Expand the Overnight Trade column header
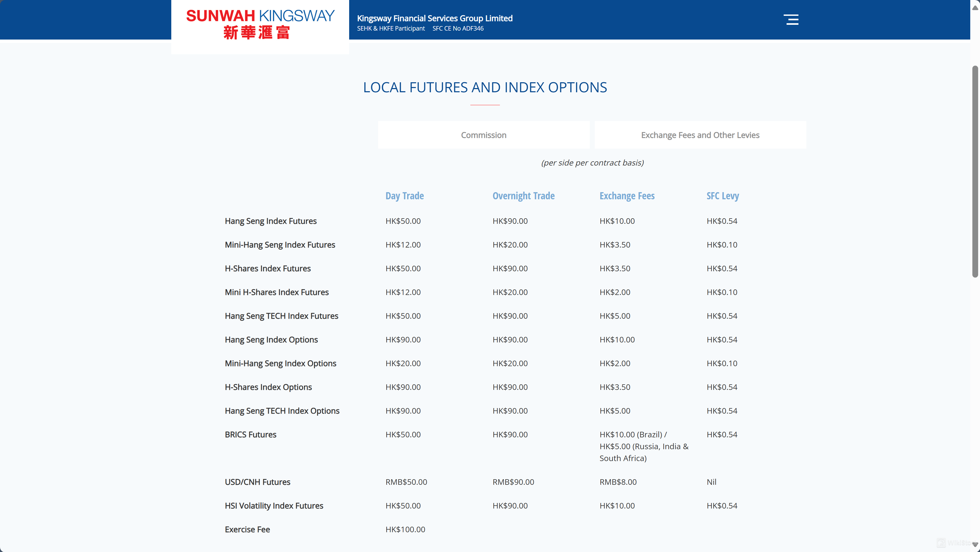Screen dimensions: 980x552 523,196
